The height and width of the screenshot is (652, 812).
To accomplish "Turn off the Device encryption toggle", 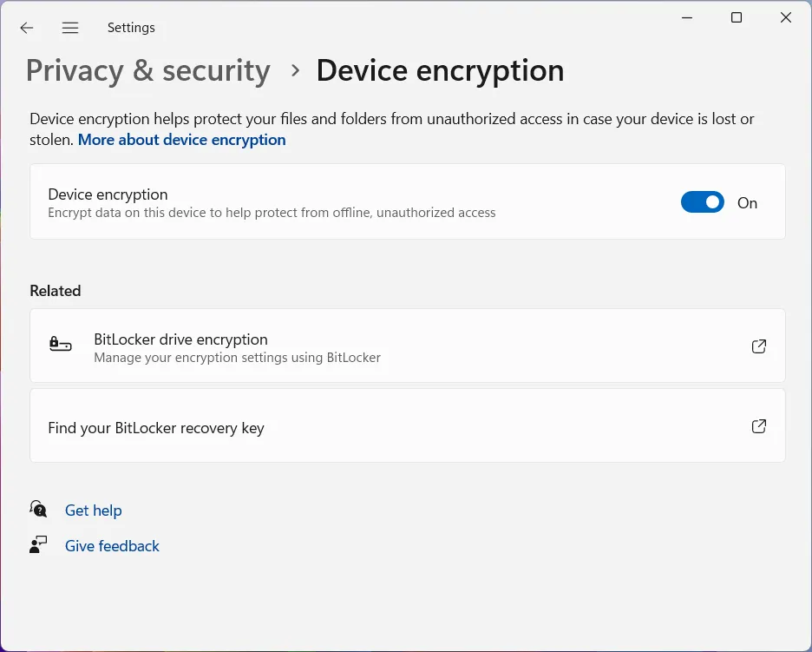I will (702, 202).
